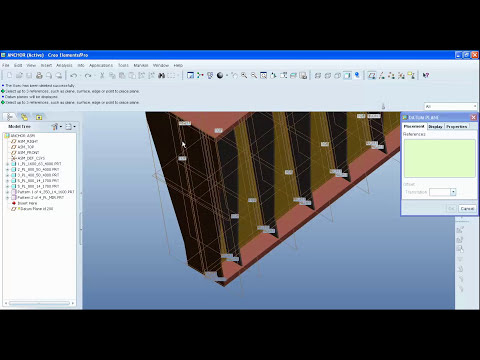Select ASM_FRONT datum plane in tree
The image size is (480, 360).
click(x=25, y=153)
